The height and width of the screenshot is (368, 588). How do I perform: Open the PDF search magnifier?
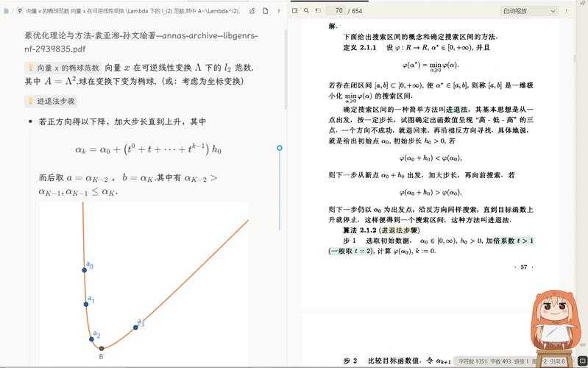(306, 11)
